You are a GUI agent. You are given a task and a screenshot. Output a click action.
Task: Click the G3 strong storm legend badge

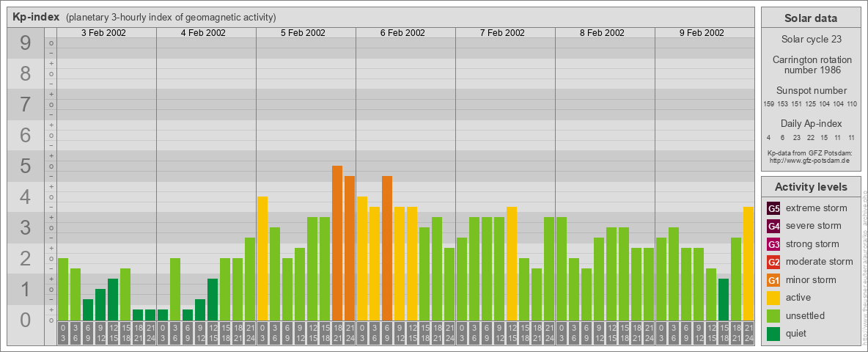point(773,244)
